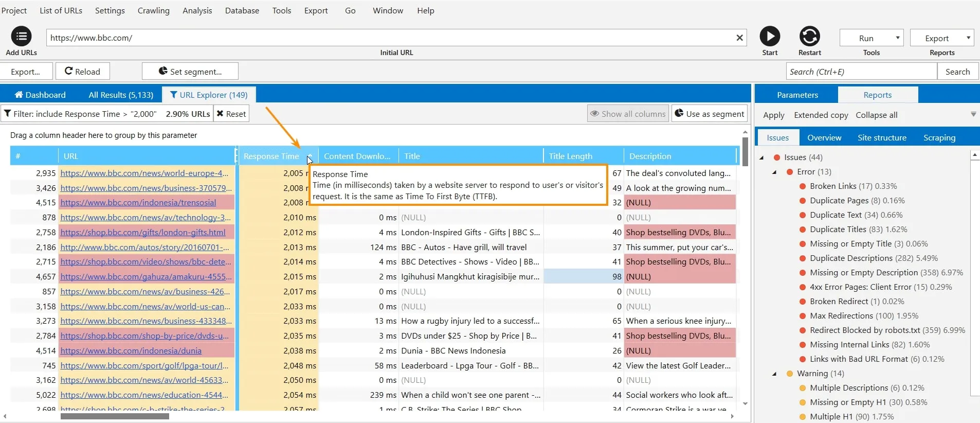This screenshot has height=423, width=980.
Task: Click Show all columns button
Action: [628, 114]
